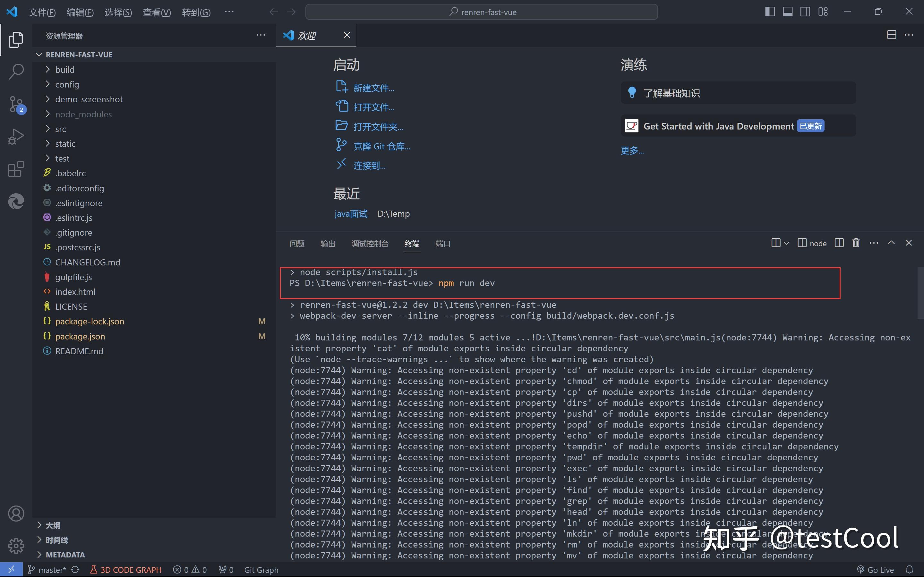Toggle the panel layout control
The height and width of the screenshot is (577, 924).
[788, 12]
